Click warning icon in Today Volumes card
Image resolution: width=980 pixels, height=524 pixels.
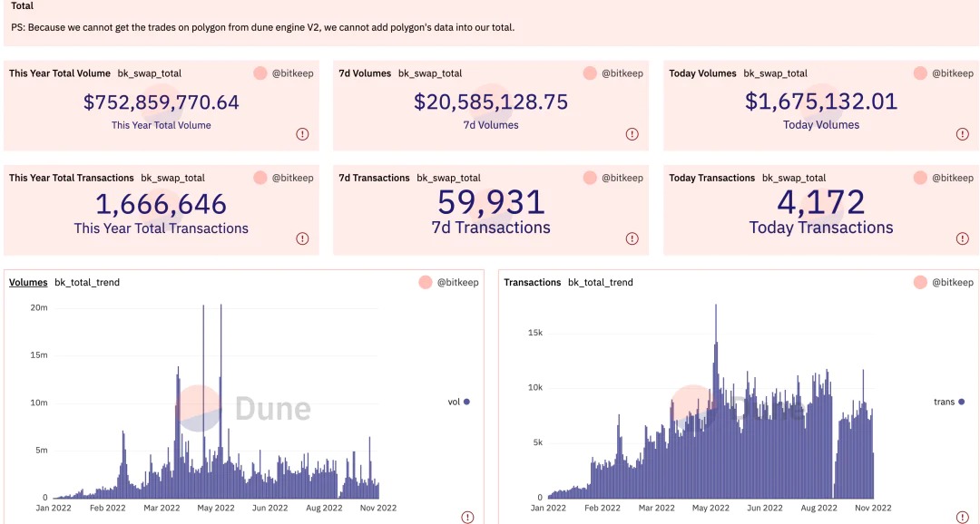click(x=963, y=134)
